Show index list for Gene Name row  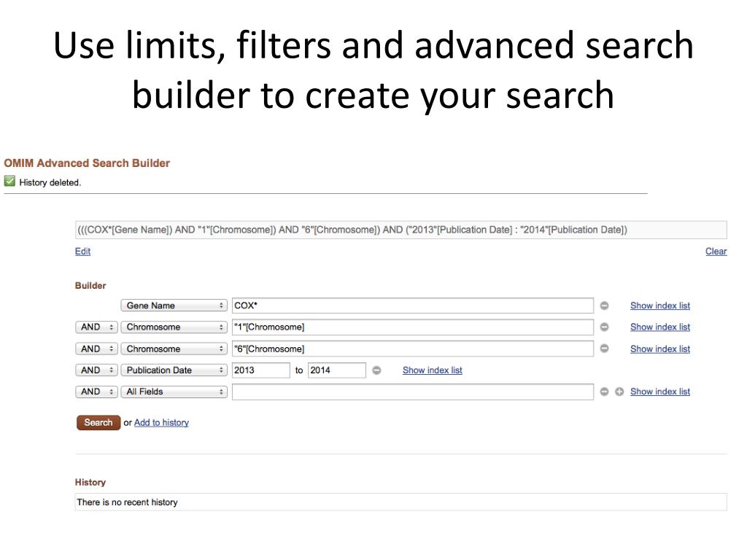point(659,306)
